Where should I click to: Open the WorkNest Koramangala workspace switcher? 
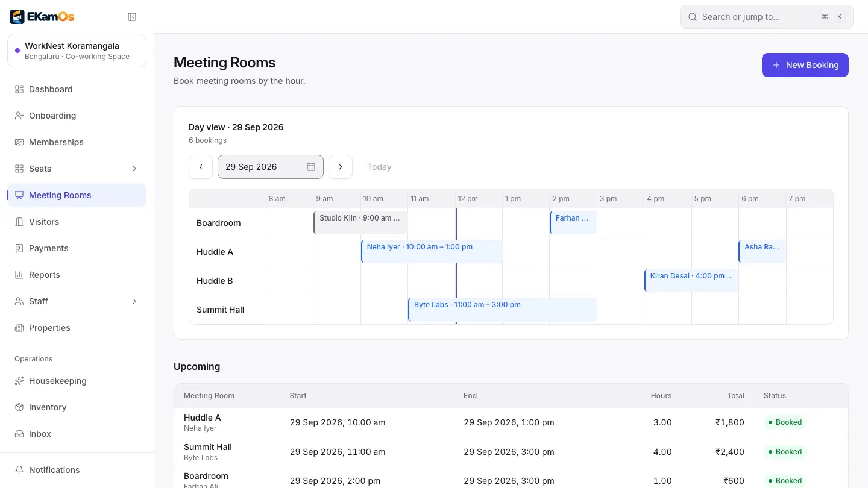tap(77, 51)
